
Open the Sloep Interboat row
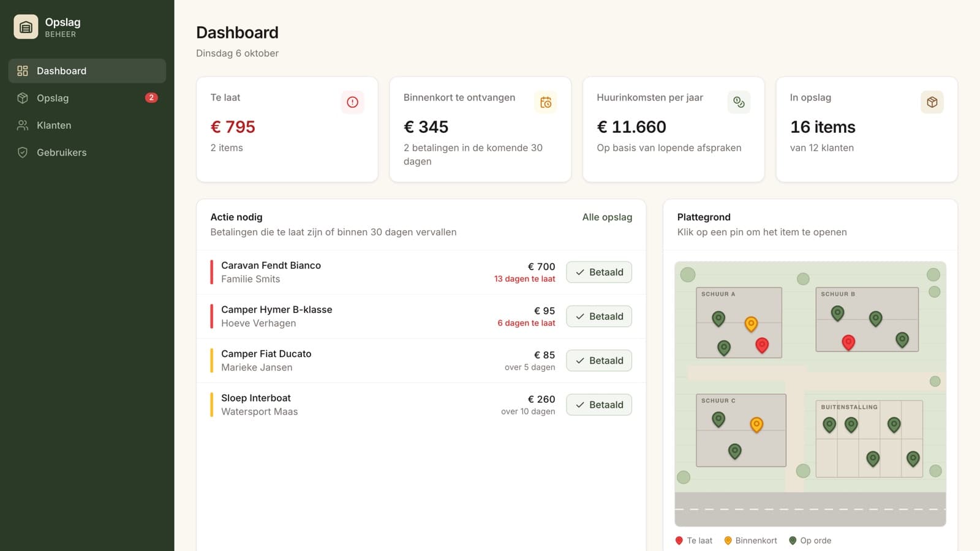pyautogui.click(x=421, y=405)
